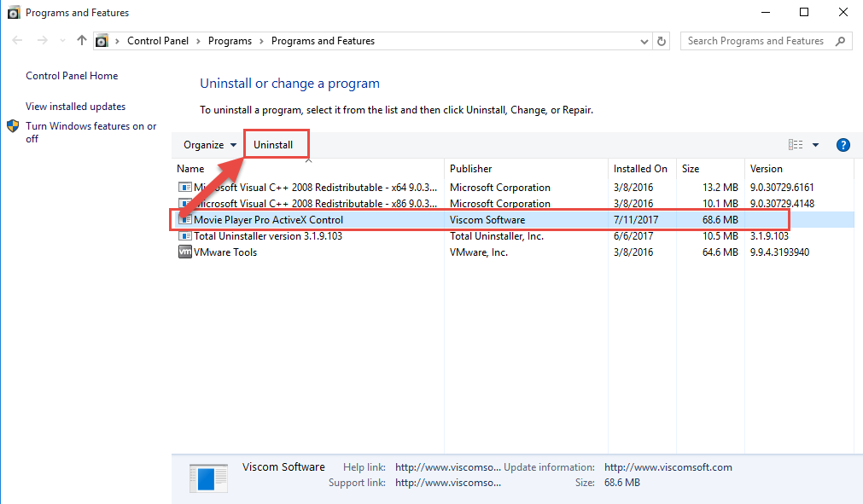Click the VMware Tools program icon
The image size is (863, 504).
[186, 252]
